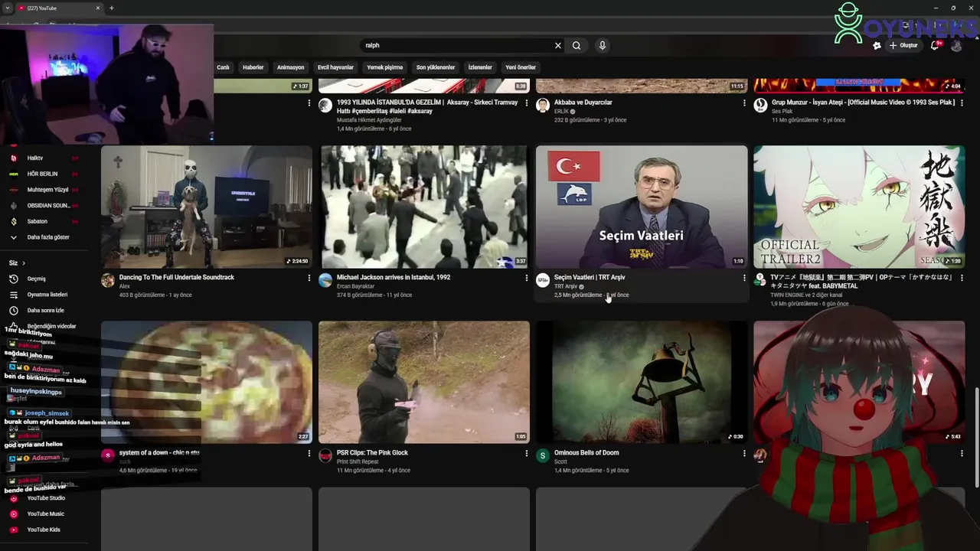Open Halktv channel in sidebar

34,158
